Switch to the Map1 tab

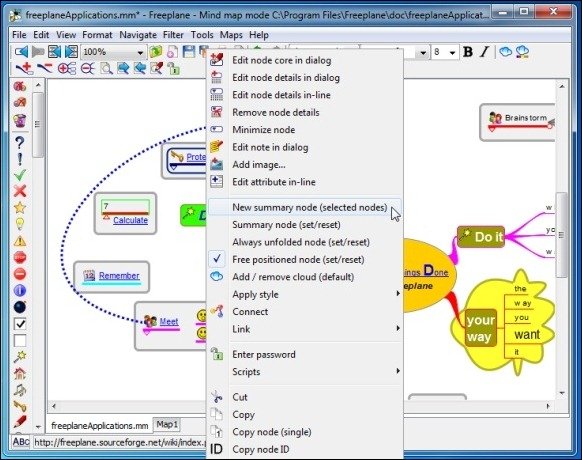pyautogui.click(x=167, y=424)
